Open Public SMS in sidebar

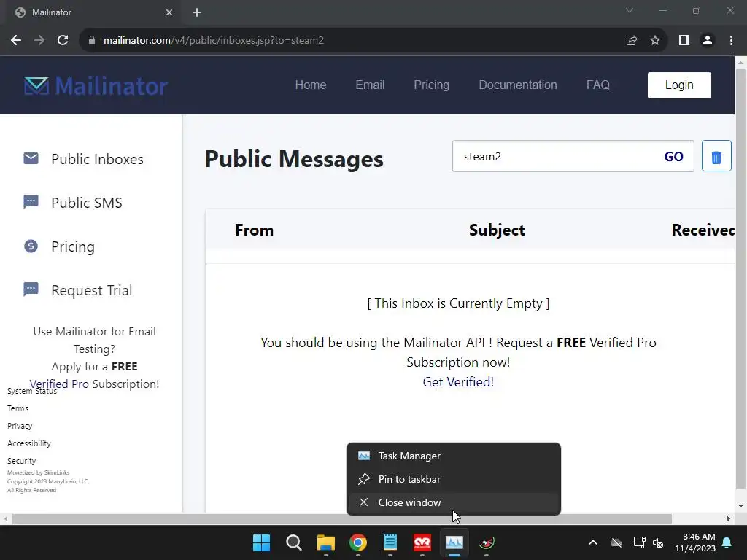point(87,203)
